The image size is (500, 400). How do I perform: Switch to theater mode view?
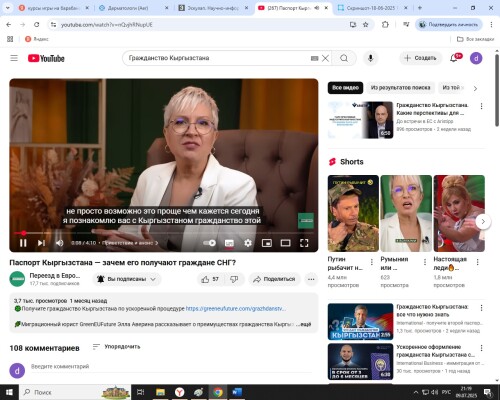[x=285, y=243]
